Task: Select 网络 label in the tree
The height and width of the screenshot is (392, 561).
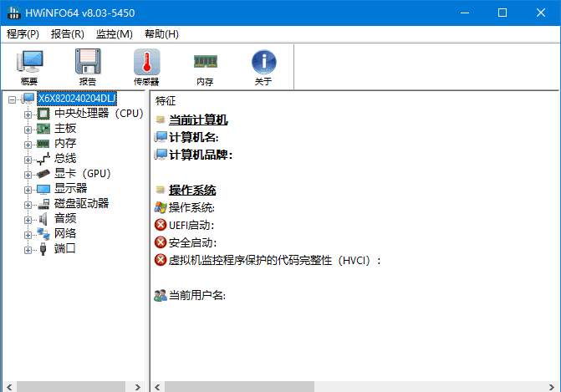Action: point(65,233)
